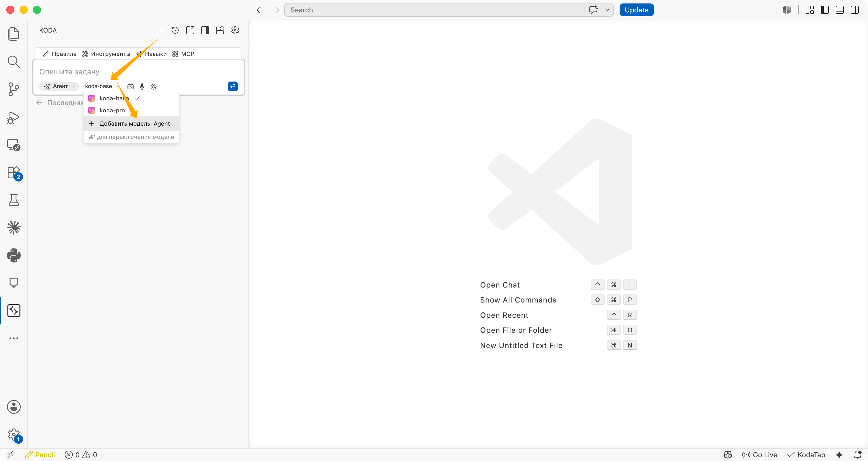The width and height of the screenshot is (868, 461).
Task: Select koda-base model in list
Action: point(131,99)
